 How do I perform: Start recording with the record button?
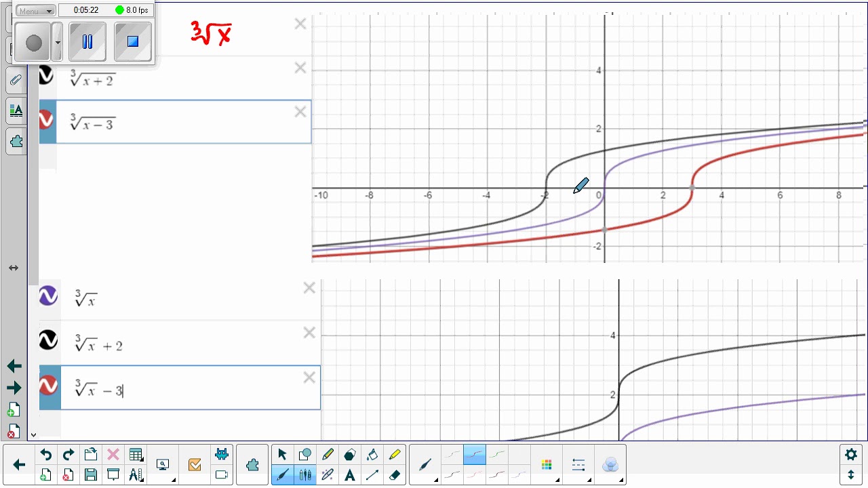pyautogui.click(x=34, y=43)
